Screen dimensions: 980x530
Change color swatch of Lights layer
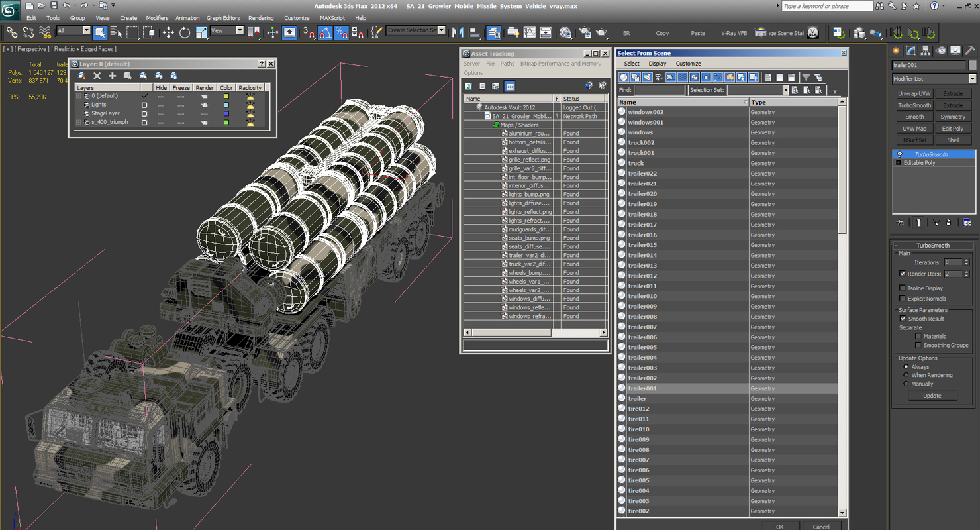click(x=226, y=105)
